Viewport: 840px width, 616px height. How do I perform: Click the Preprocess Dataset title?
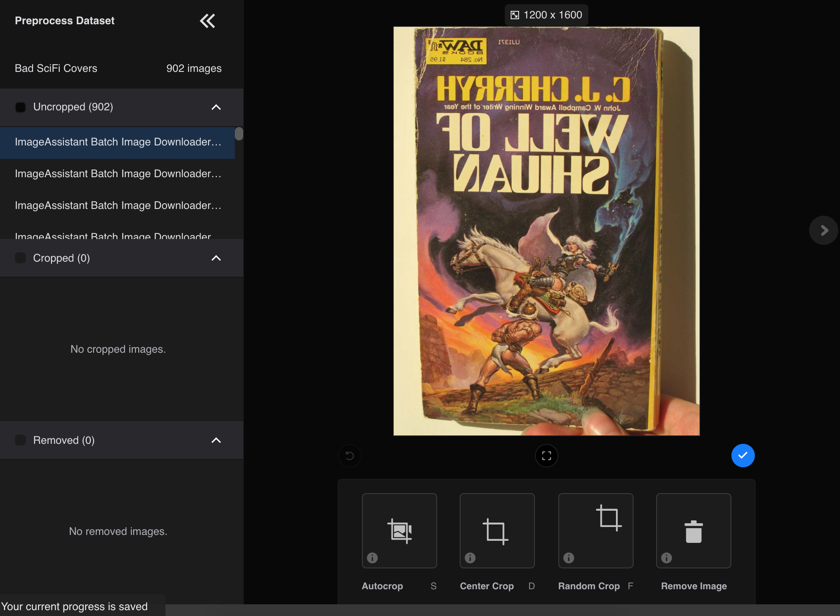tap(65, 20)
